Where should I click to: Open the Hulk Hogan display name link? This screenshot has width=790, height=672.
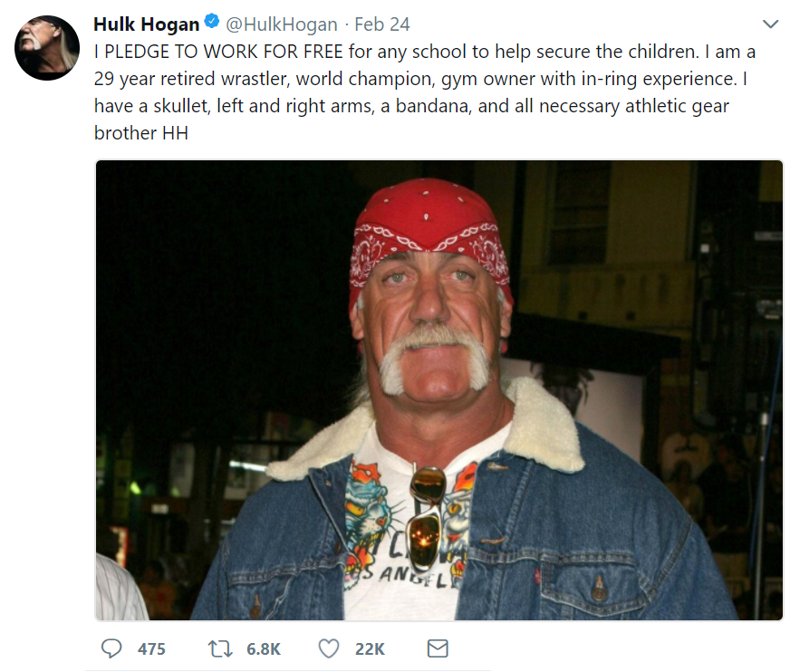(x=147, y=24)
